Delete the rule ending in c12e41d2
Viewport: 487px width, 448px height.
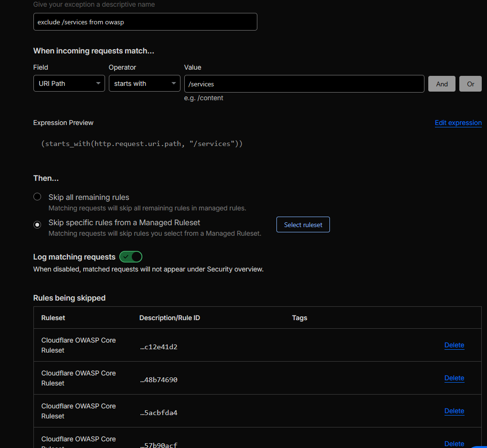click(x=454, y=345)
